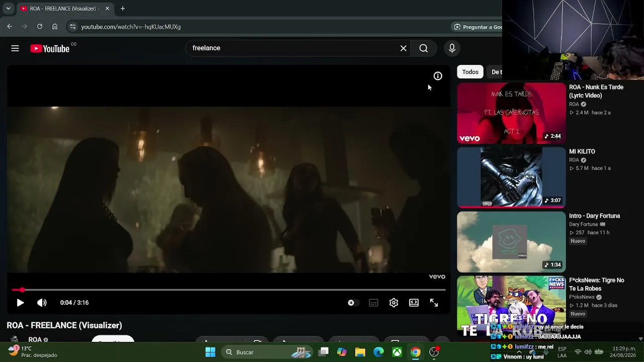Open Tigre No Te La Robes thumbnail
The height and width of the screenshot is (362, 644).
pos(511,306)
